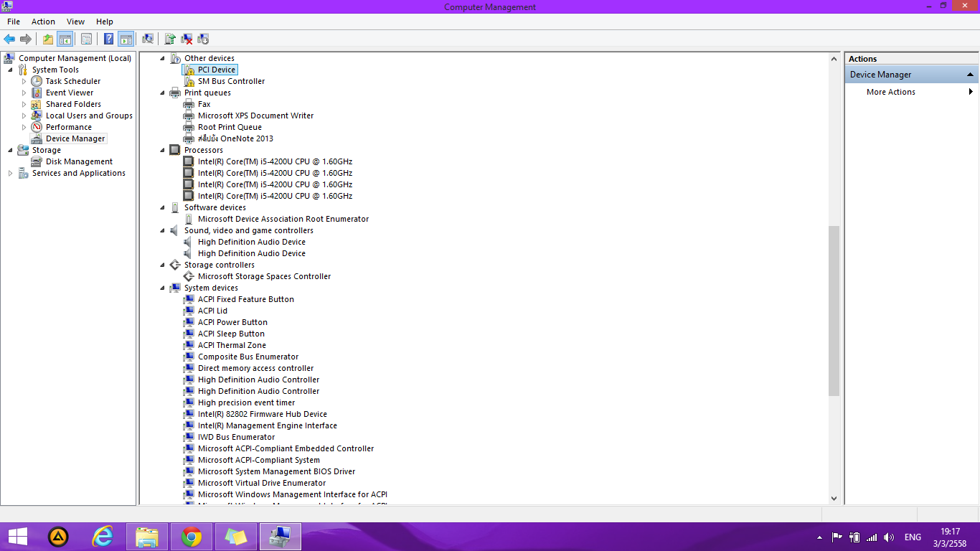This screenshot has height=551, width=980.
Task: Click Scan for hardware changes icon
Action: tap(148, 39)
